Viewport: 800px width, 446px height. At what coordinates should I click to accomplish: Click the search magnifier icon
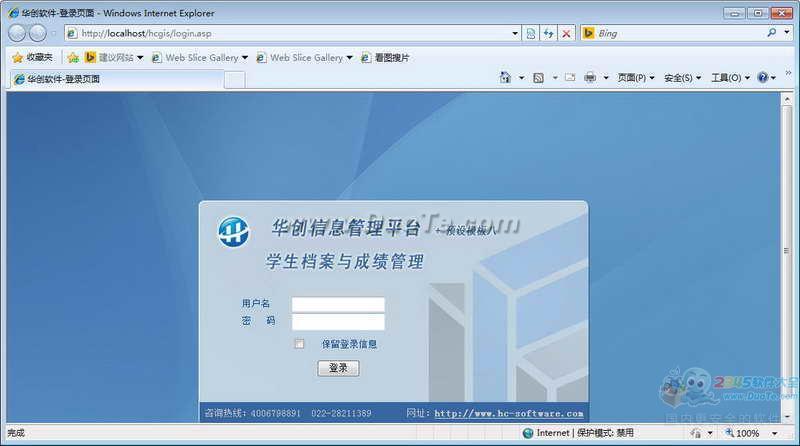pos(771,33)
